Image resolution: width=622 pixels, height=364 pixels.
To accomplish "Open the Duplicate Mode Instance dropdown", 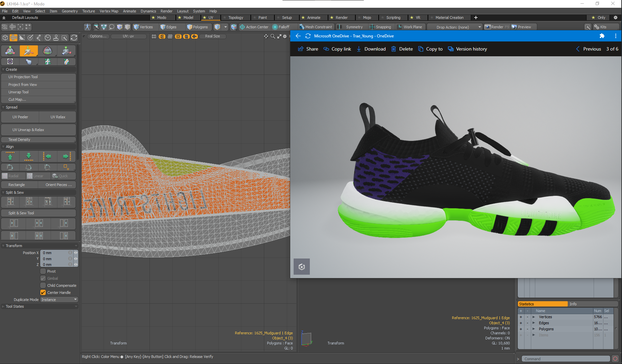I will pos(59,300).
